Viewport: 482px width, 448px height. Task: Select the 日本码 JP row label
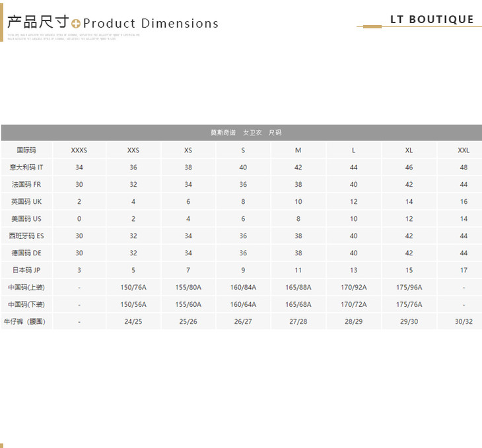26,271
